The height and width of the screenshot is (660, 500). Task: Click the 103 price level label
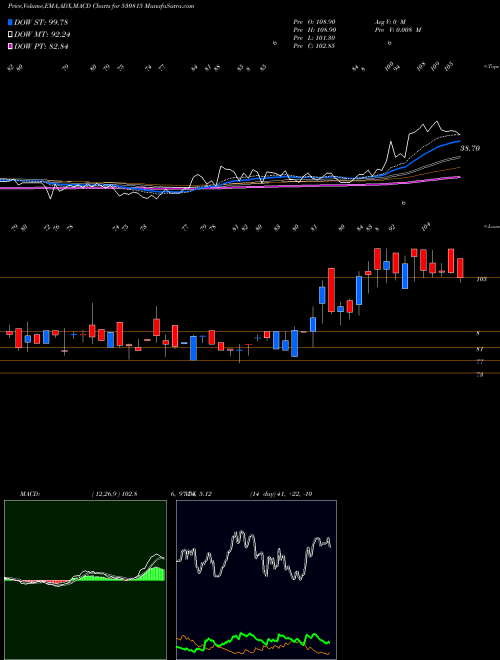(x=481, y=279)
